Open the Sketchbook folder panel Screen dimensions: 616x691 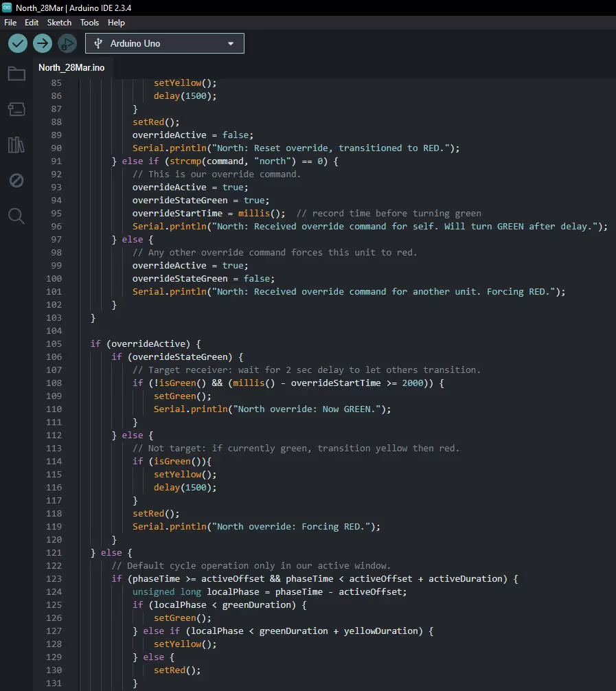[x=16, y=73]
